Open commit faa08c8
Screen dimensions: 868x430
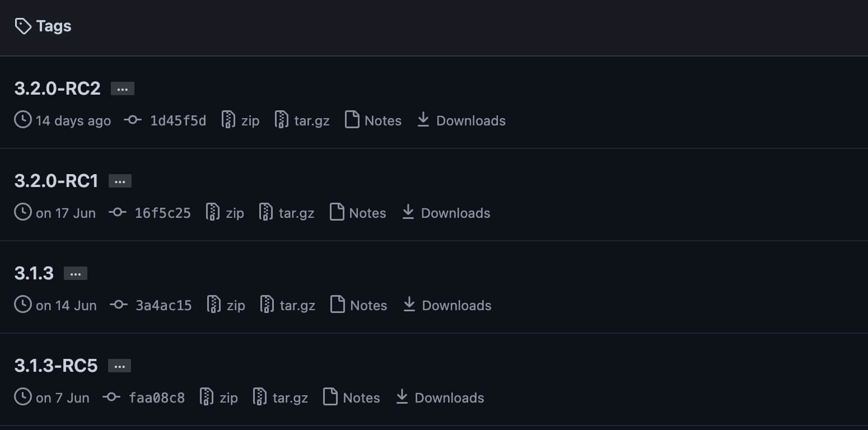click(157, 398)
